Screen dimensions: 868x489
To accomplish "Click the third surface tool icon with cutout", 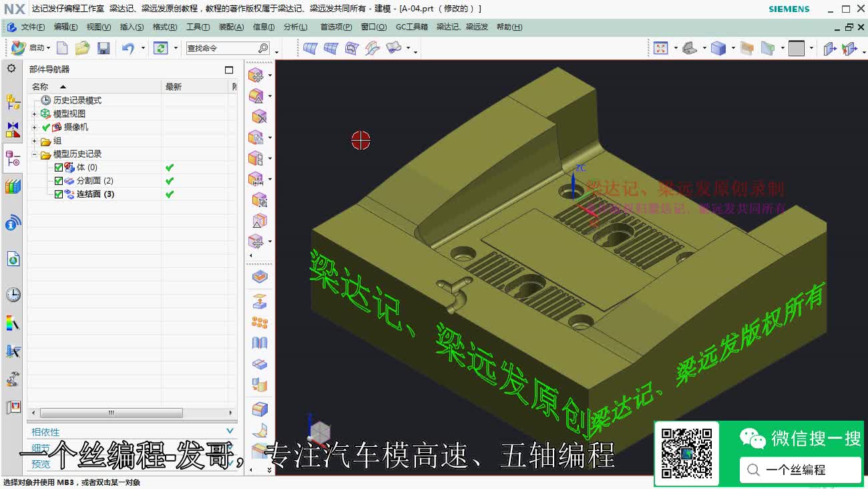I will pos(352,48).
